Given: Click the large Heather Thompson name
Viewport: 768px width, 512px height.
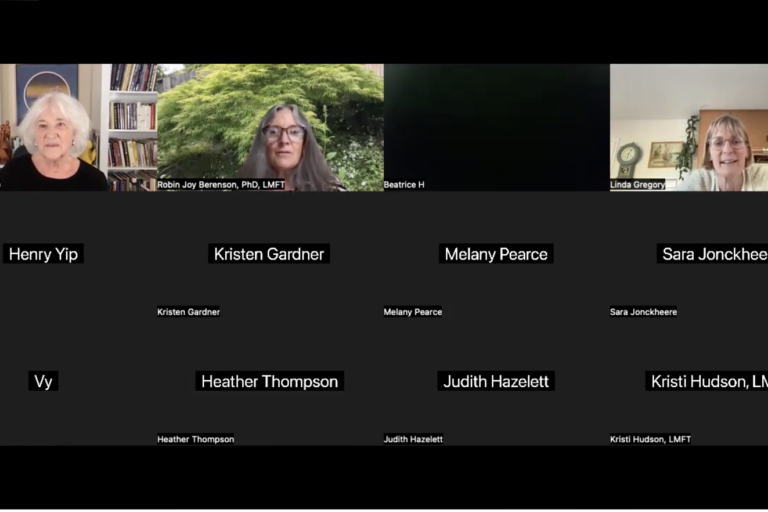Looking at the screenshot, I should 270,381.
